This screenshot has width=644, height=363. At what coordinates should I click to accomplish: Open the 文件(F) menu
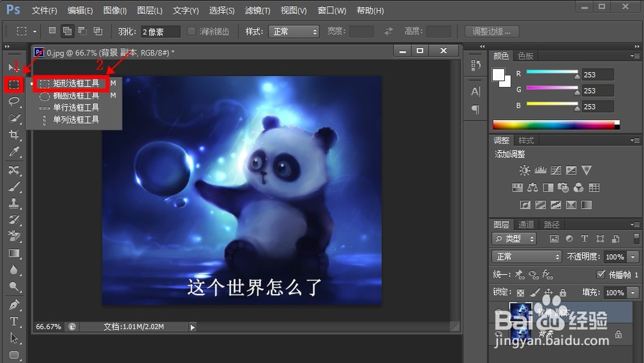44,10
